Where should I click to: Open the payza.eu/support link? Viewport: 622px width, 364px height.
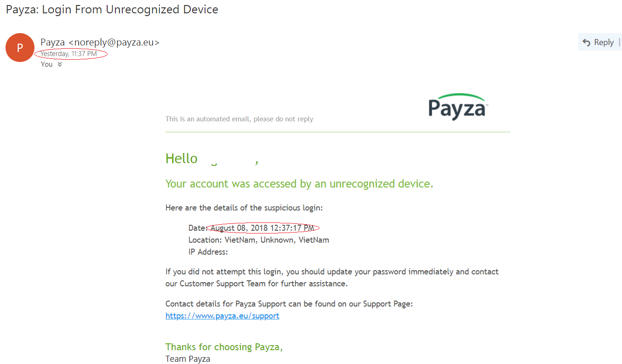[222, 316]
